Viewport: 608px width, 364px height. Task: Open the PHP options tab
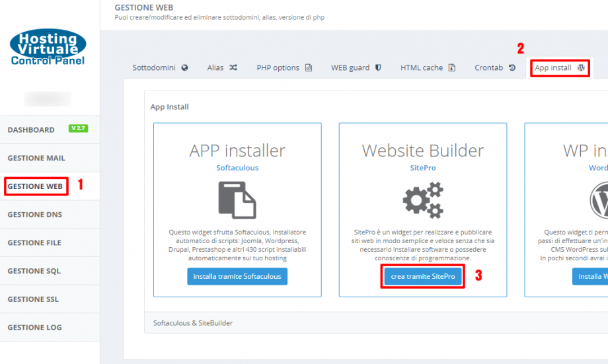click(284, 68)
